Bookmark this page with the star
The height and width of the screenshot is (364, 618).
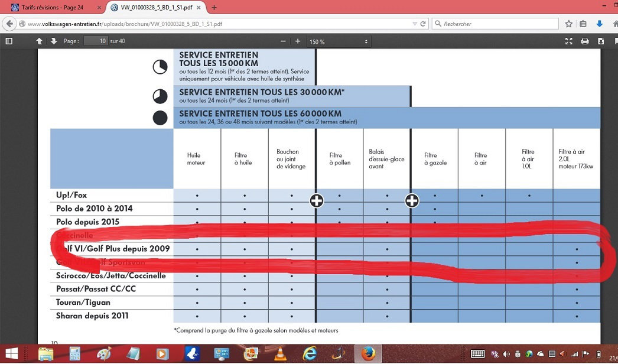(x=569, y=24)
